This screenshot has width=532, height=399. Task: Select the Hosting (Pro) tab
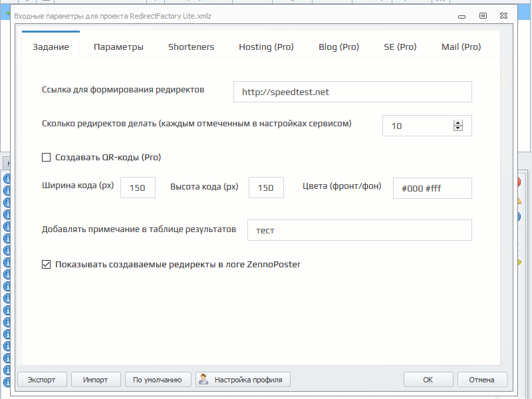[x=266, y=47]
